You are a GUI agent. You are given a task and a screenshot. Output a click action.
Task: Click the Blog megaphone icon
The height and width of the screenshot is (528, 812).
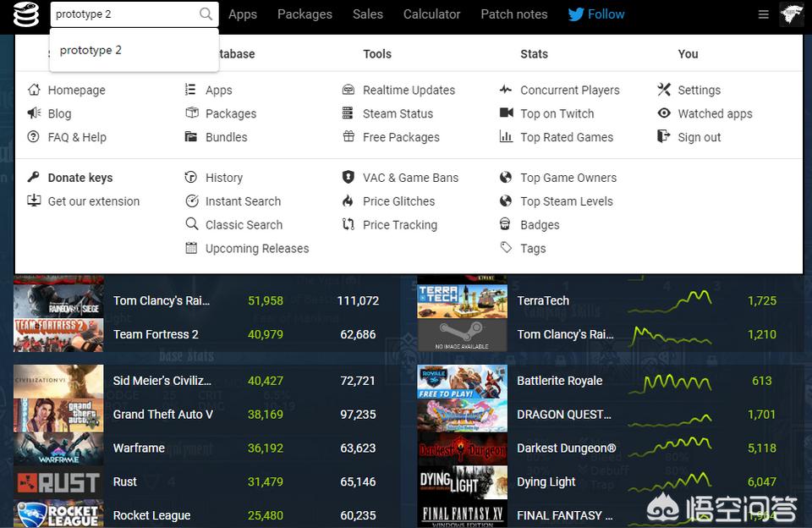[x=34, y=113]
